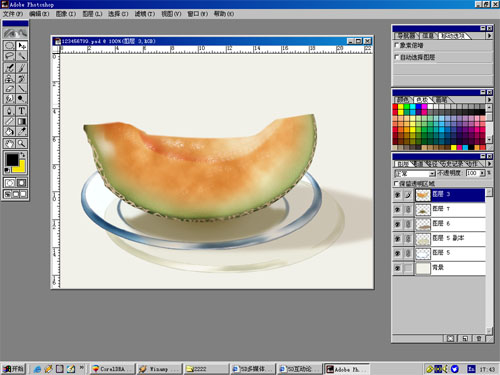
Task: Select the History Brush tool
Action: (x=22, y=79)
